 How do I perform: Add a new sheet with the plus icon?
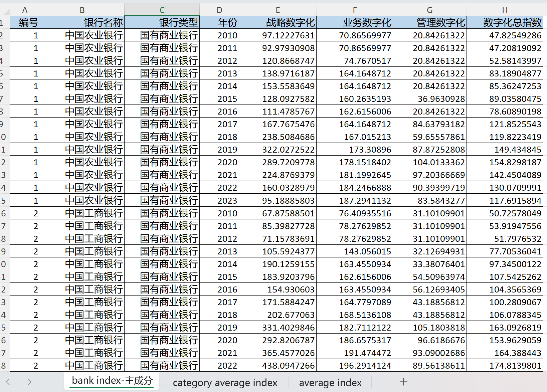click(403, 382)
